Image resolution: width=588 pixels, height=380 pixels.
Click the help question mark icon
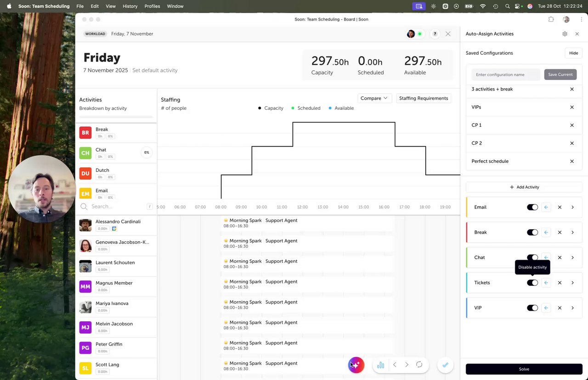[435, 34]
